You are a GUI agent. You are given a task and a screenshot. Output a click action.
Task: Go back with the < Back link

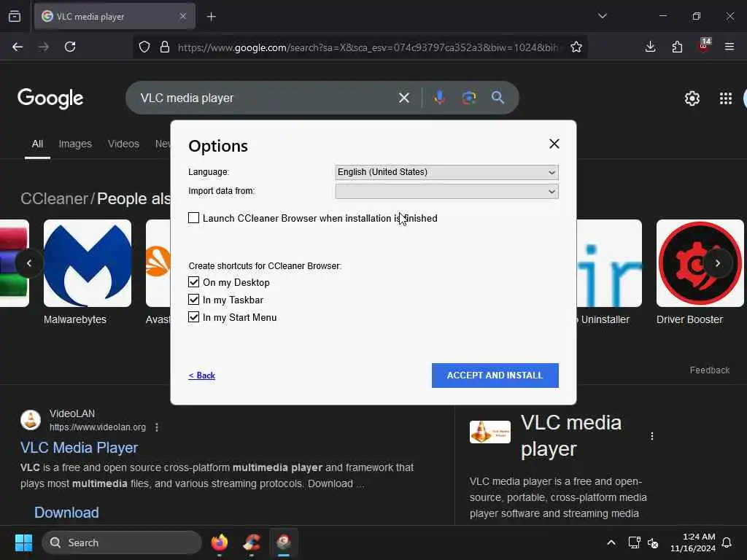[x=202, y=376]
